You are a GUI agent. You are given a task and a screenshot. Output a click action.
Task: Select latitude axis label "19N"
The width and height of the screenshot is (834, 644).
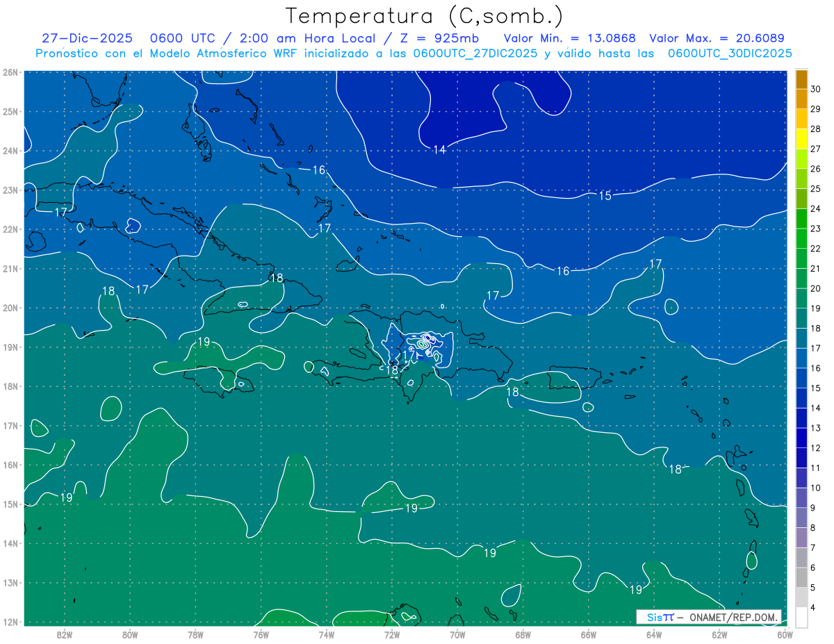tap(10, 347)
